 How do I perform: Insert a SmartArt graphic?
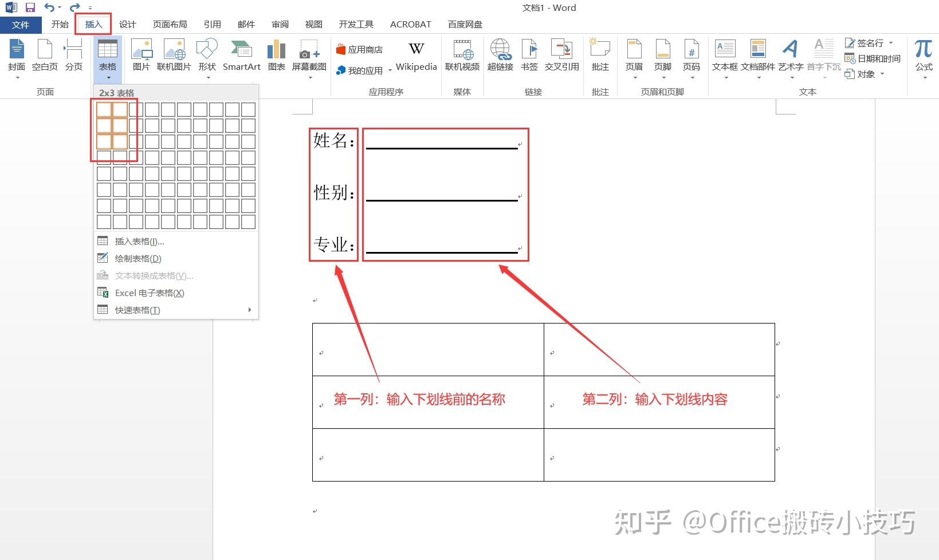click(241, 56)
